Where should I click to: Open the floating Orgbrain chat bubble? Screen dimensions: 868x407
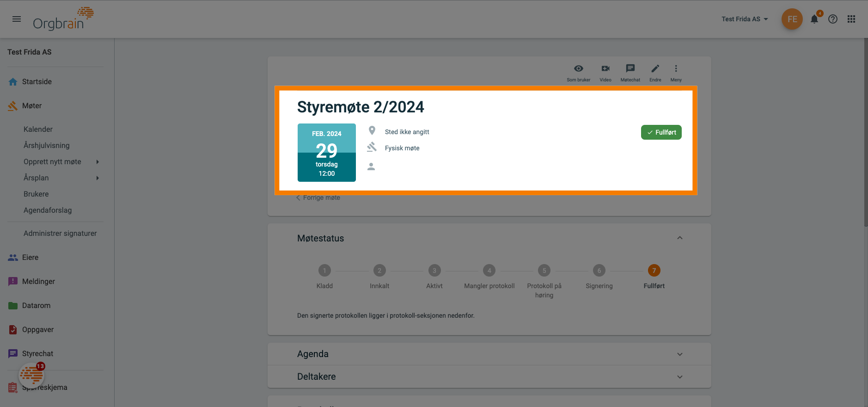[x=31, y=375]
